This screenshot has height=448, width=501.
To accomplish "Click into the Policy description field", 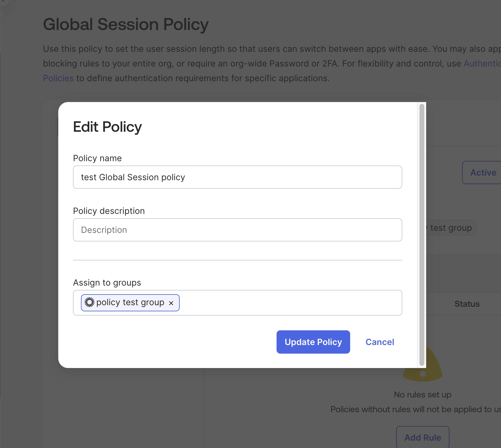I will coord(237,230).
